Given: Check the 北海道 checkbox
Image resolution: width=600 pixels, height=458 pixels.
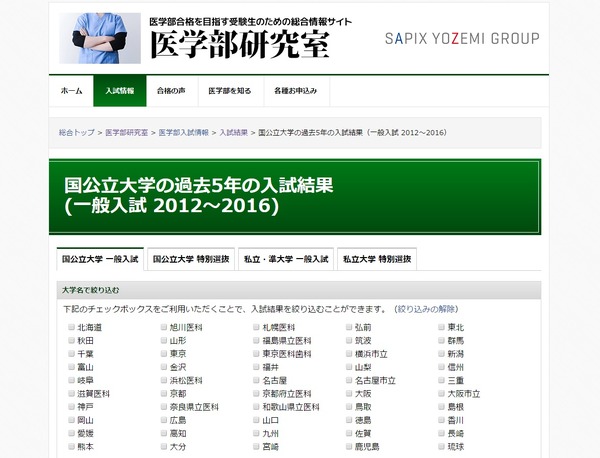Looking at the screenshot, I should 71,327.
